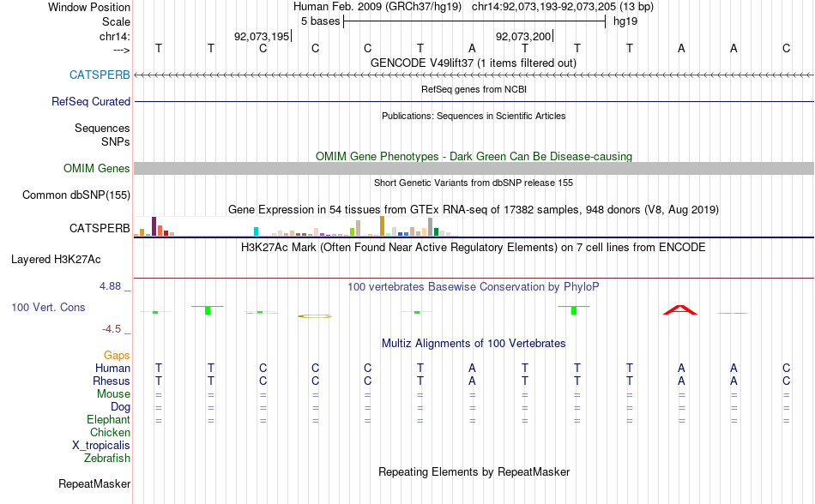Click the gray OMIM Genes bar
This screenshot has height=504, width=815.
coord(474,168)
